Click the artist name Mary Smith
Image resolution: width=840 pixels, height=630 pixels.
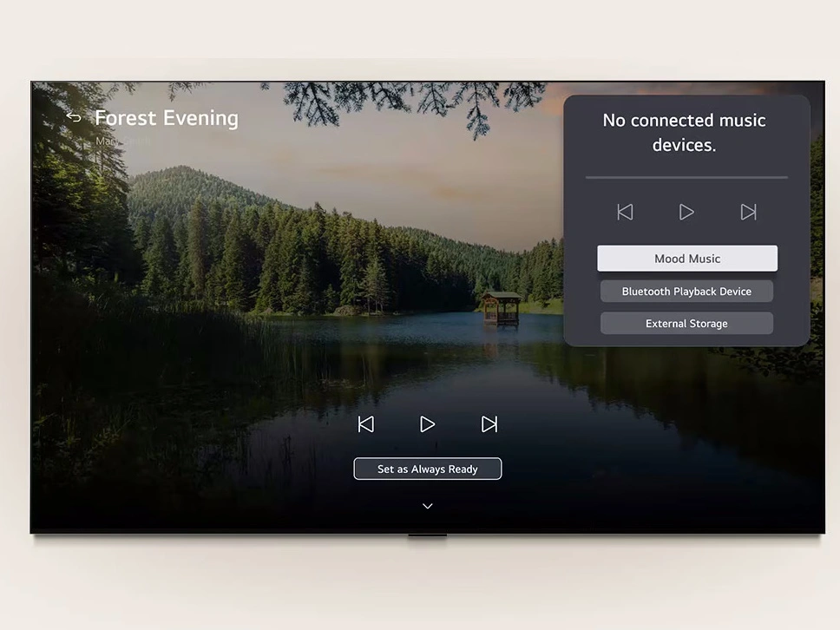(121, 140)
